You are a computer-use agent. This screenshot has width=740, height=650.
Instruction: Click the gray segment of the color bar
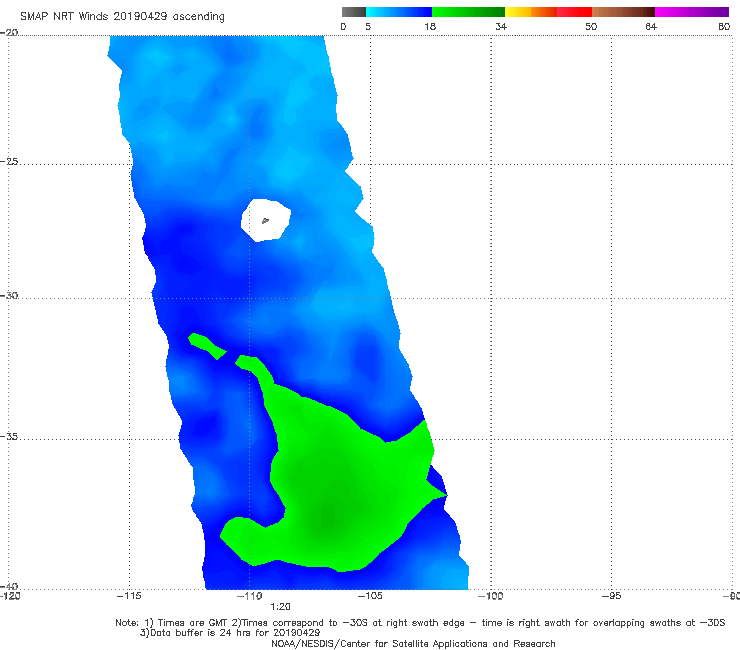[x=354, y=12]
